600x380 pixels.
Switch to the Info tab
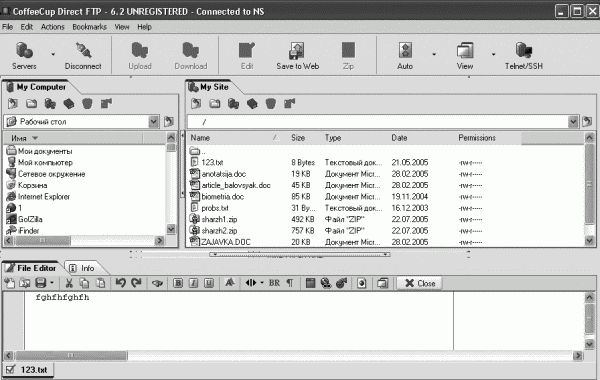tap(82, 268)
